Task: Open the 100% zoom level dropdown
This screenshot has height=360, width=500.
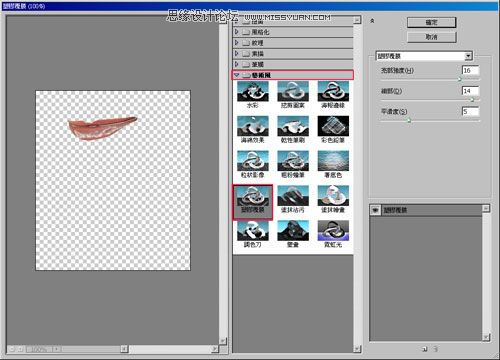Action: [56, 349]
